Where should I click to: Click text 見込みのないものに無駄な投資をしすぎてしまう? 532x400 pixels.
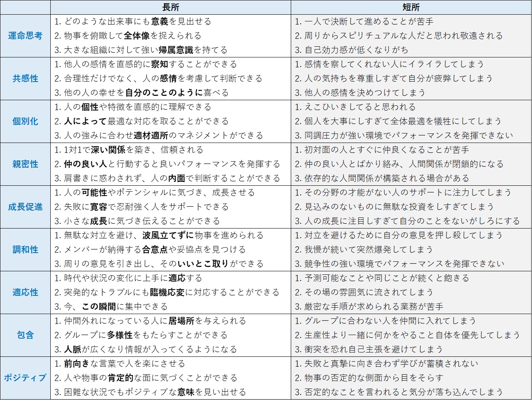tap(399, 207)
